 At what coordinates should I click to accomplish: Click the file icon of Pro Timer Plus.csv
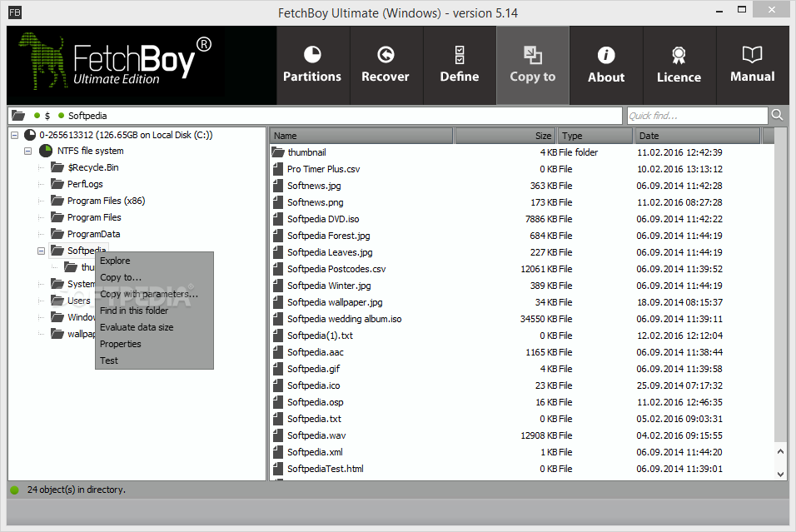(278, 169)
